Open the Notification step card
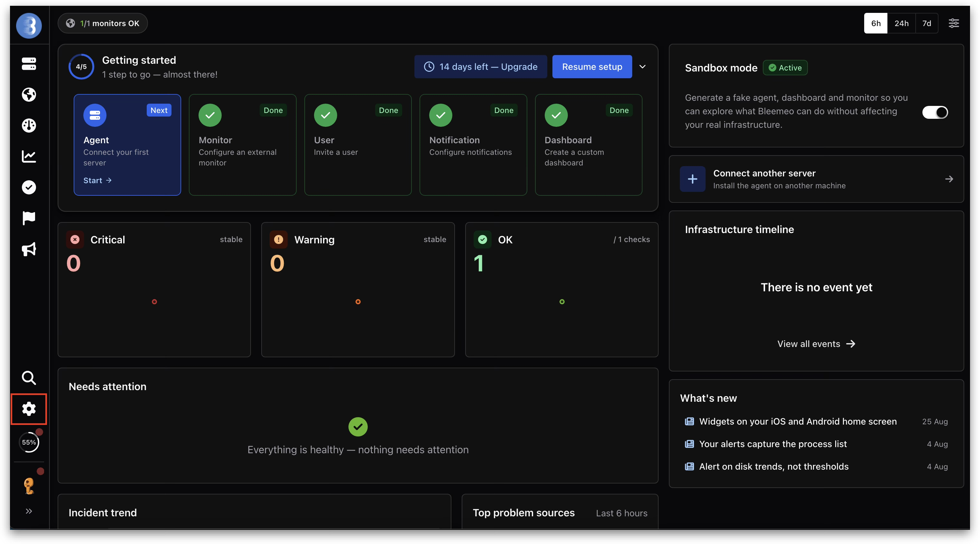Screen dimensions: 980x544 (x=473, y=145)
